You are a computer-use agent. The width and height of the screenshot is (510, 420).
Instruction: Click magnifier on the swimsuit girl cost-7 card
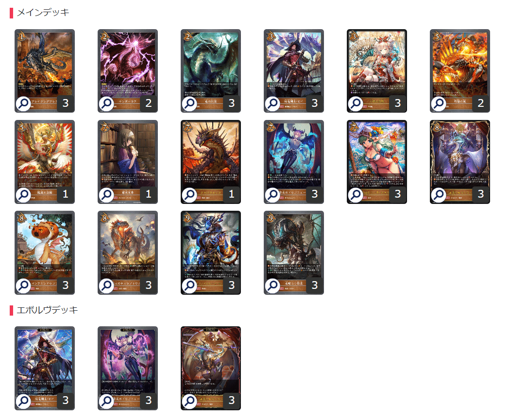click(356, 195)
